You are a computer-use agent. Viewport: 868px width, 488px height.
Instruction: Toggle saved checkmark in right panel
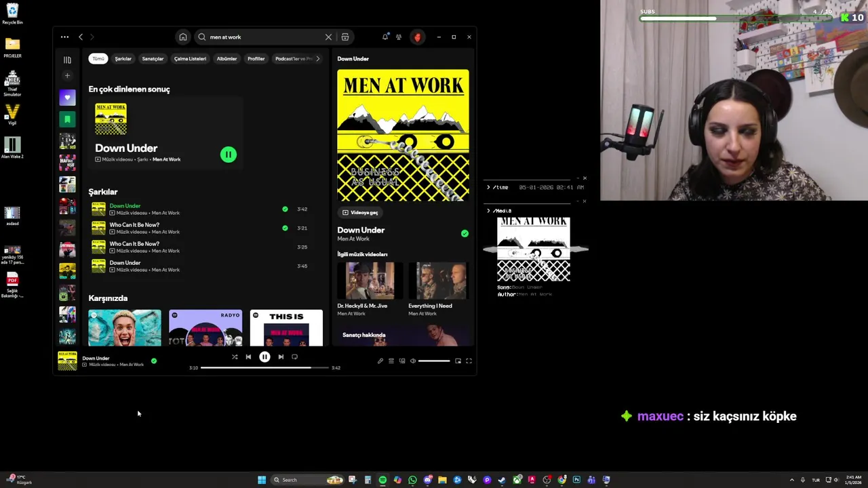coord(465,233)
